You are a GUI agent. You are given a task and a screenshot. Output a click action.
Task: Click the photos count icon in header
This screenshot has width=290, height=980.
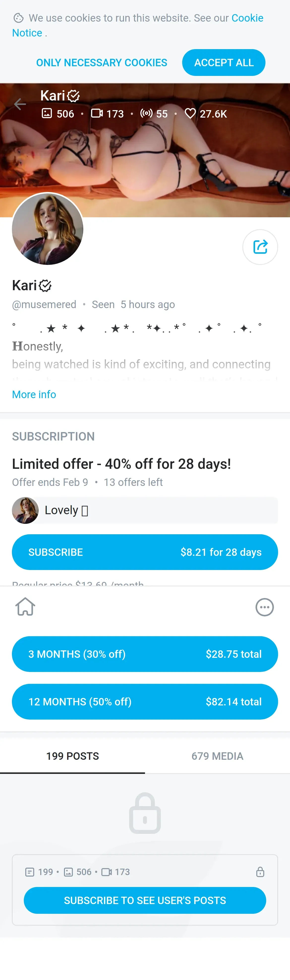click(47, 113)
